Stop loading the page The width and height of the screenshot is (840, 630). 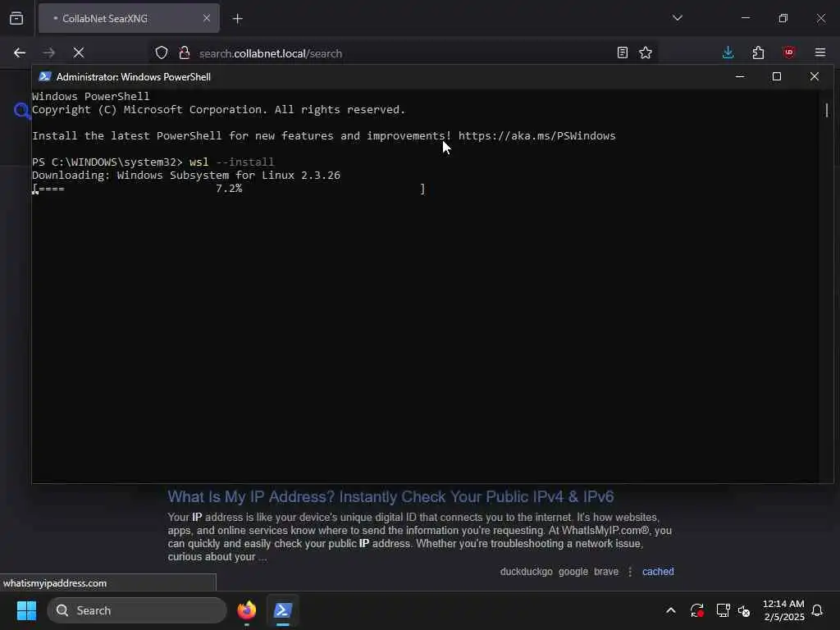[79, 52]
